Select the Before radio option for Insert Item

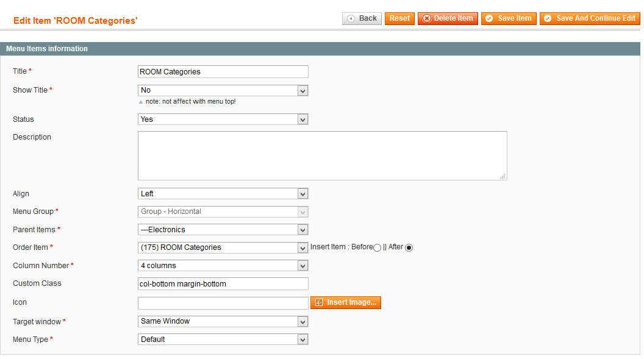[377, 247]
